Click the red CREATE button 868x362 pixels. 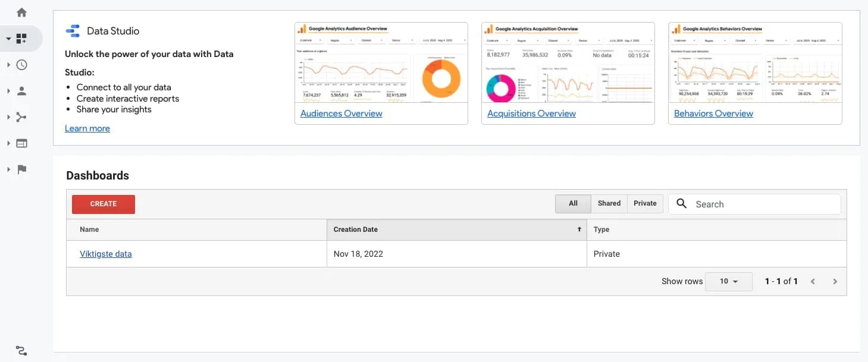click(104, 204)
